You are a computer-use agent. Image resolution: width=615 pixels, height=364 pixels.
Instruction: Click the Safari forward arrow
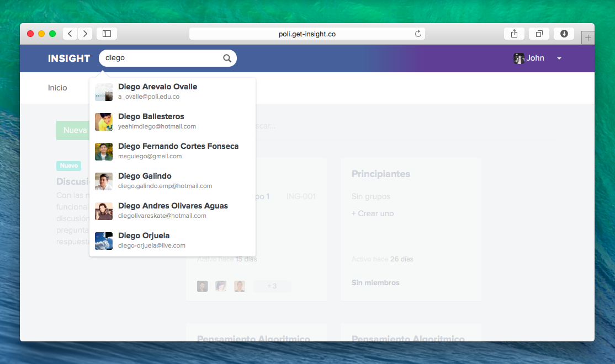point(85,34)
